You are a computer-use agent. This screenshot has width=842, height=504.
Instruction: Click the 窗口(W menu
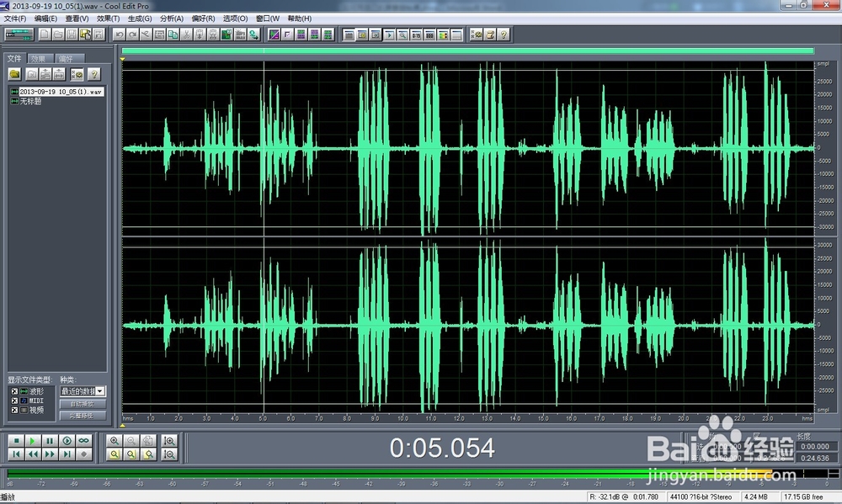268,19
